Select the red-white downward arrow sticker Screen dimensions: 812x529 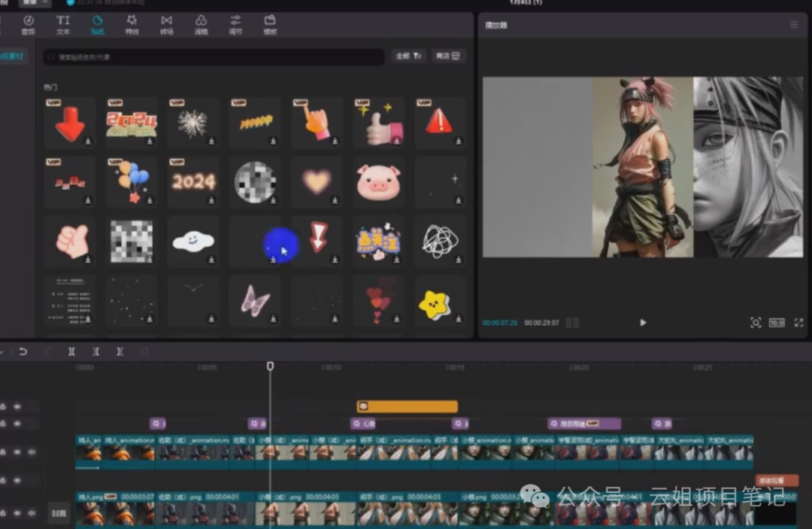317,241
